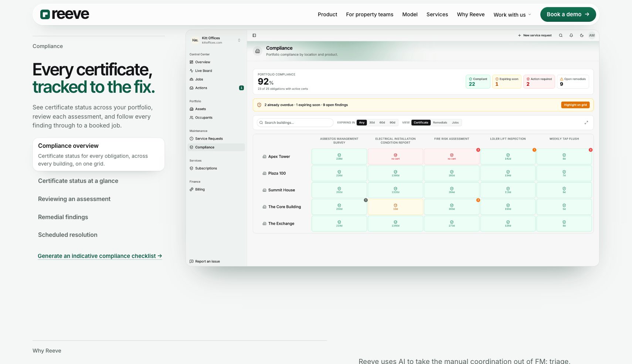Image resolution: width=632 pixels, height=364 pixels.
Task: Open the Model nav item
Action: click(x=410, y=14)
